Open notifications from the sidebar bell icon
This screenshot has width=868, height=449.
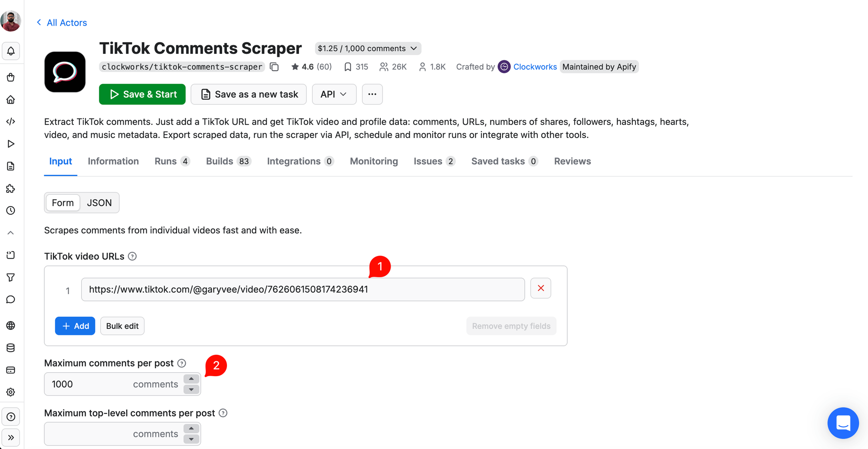11,51
